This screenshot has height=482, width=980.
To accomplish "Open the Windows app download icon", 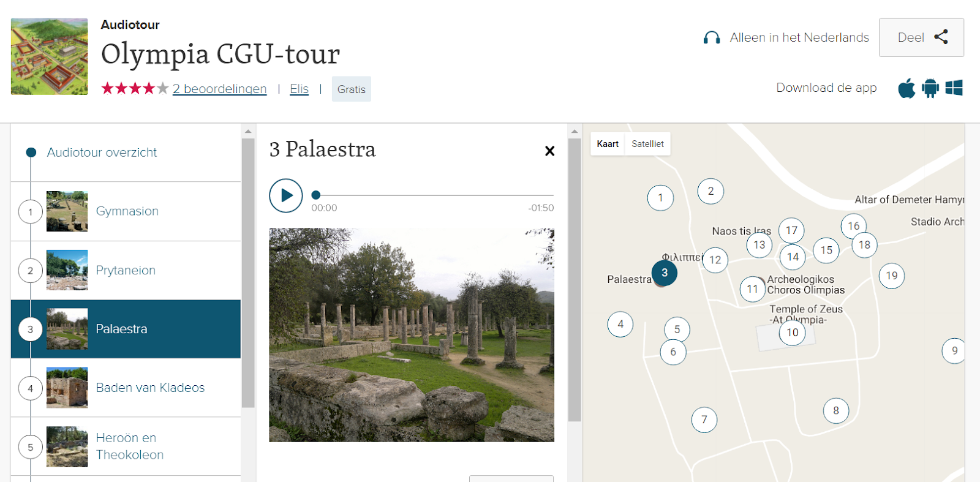I will [x=954, y=88].
